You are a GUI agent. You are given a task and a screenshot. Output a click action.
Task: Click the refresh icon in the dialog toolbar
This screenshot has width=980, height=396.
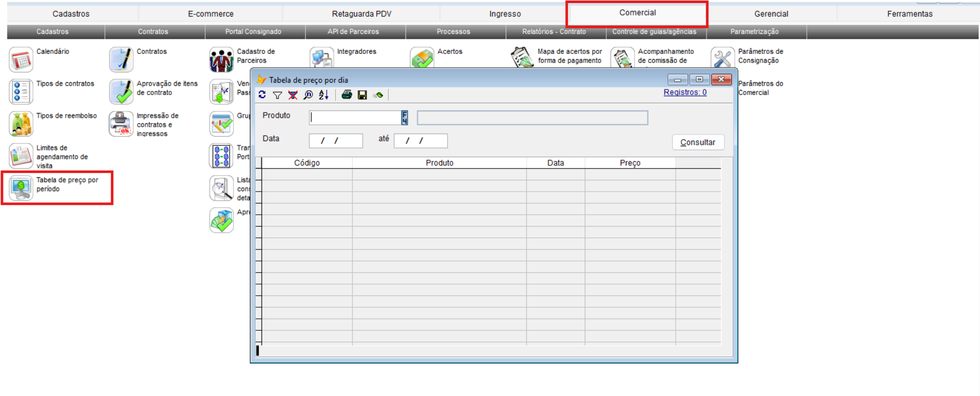[x=262, y=95]
